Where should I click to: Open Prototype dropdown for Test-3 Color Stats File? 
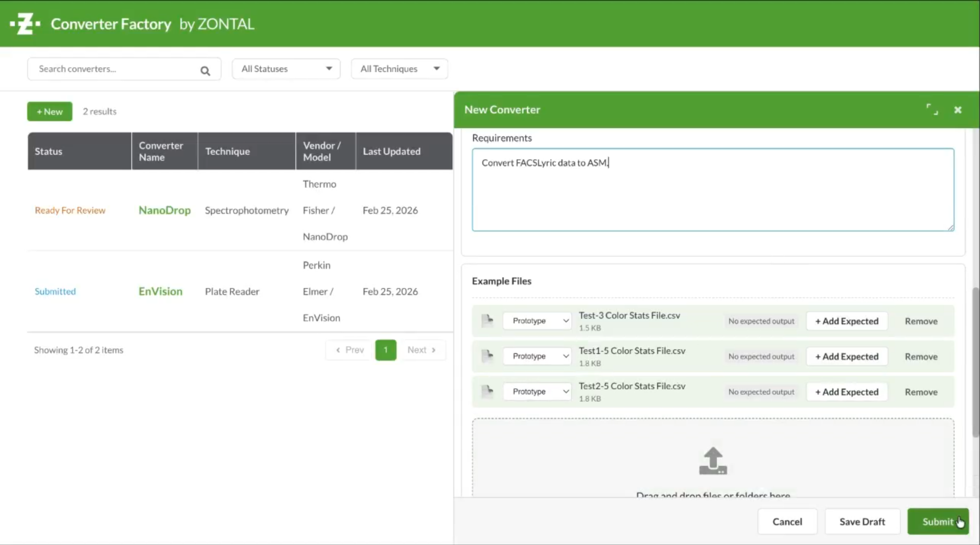tap(537, 321)
